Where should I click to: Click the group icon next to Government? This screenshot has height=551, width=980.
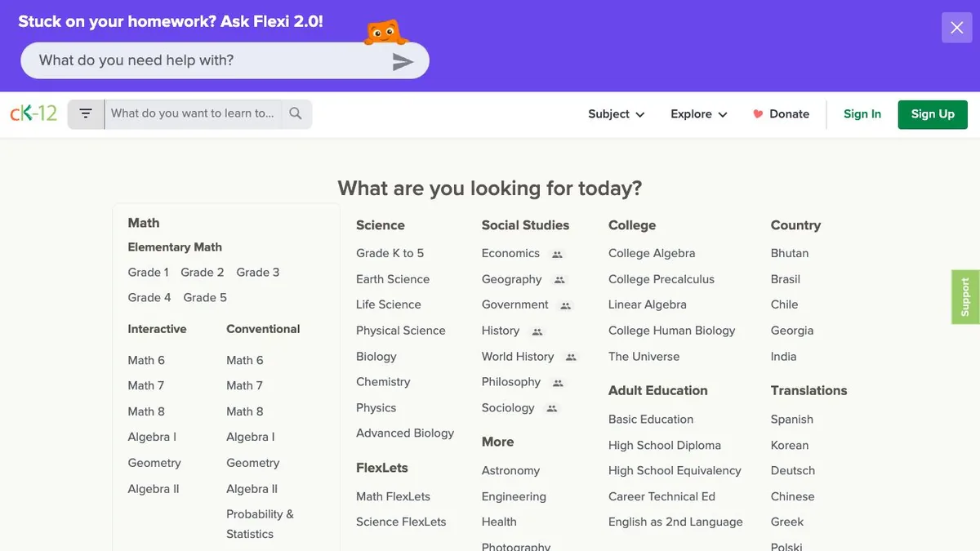coord(566,306)
